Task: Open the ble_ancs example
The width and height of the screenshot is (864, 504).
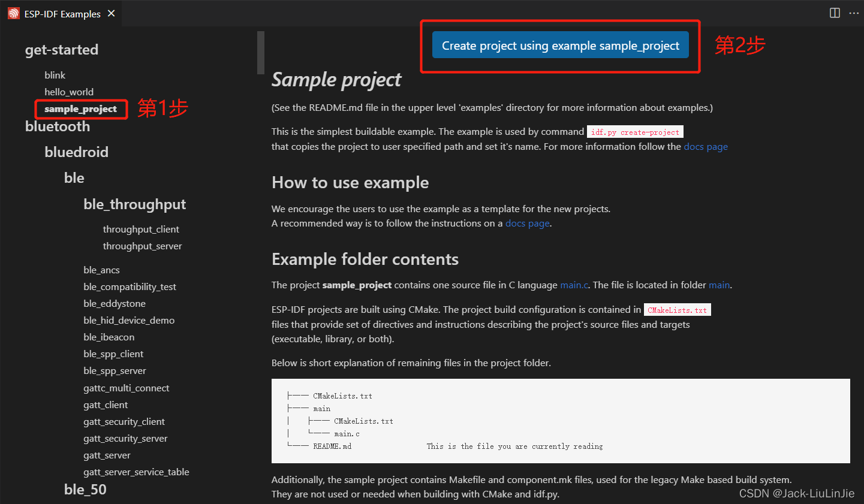Action: click(101, 270)
